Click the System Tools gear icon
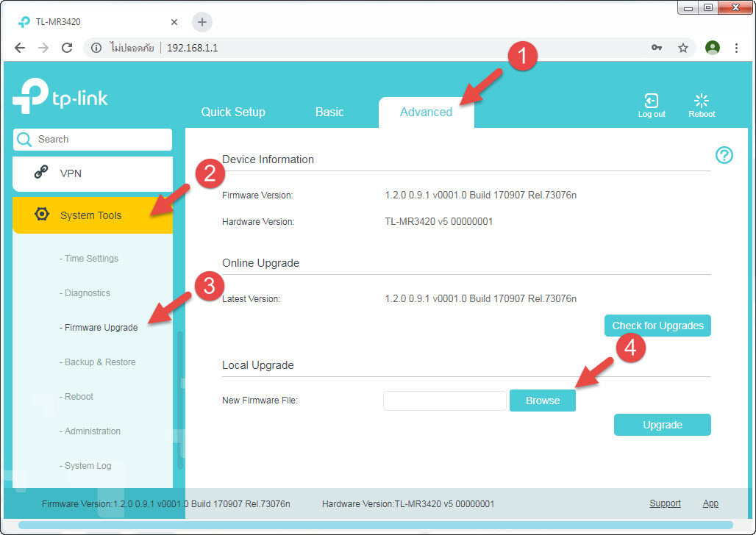 click(x=42, y=214)
